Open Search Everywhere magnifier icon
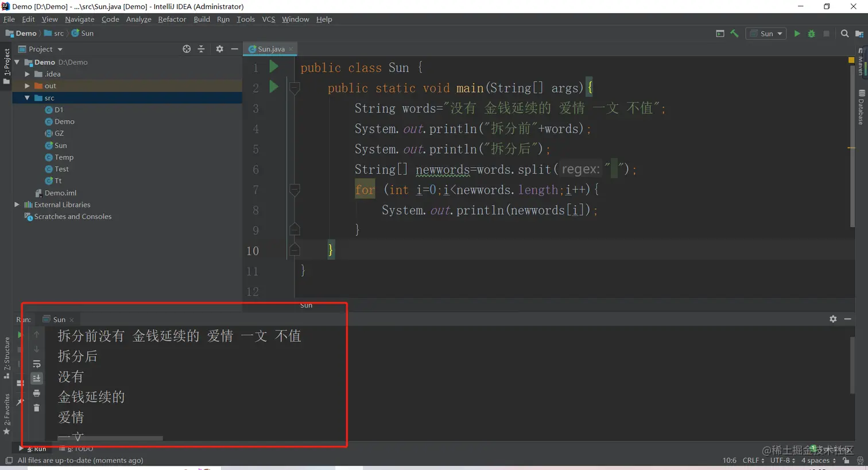The image size is (868, 470). coord(844,34)
